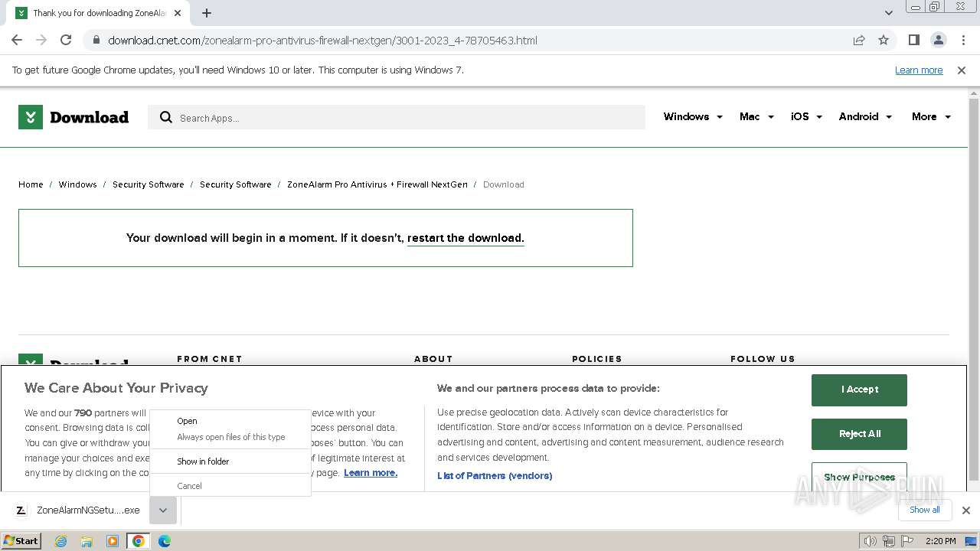
Task: View site info via padlock icon
Action: 96,40
